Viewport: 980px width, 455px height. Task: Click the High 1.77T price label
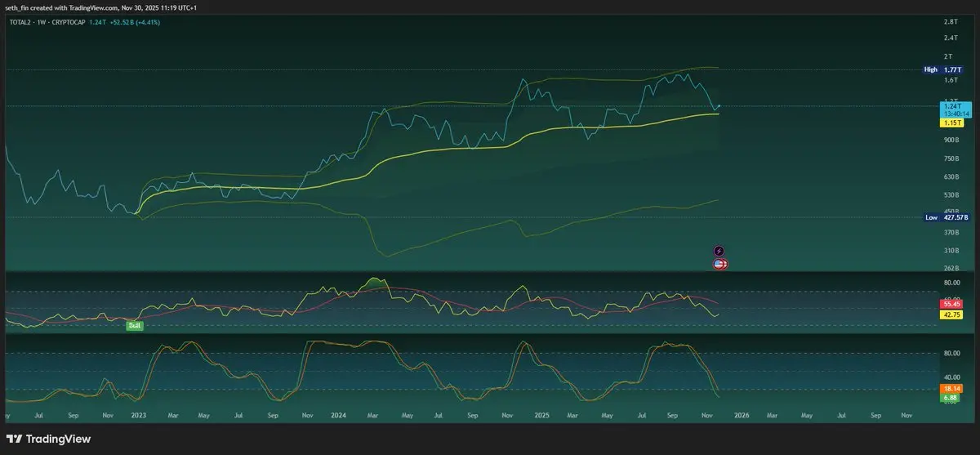tap(942, 70)
